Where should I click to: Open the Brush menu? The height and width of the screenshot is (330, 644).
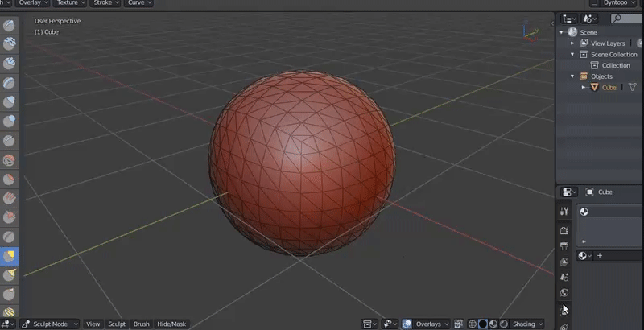pyautogui.click(x=142, y=324)
